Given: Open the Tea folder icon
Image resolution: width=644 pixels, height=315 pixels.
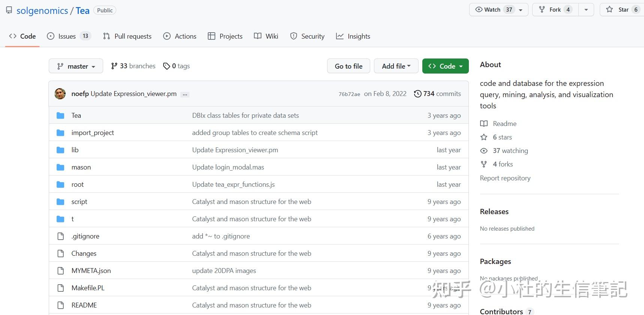Looking at the screenshot, I should click(60, 115).
